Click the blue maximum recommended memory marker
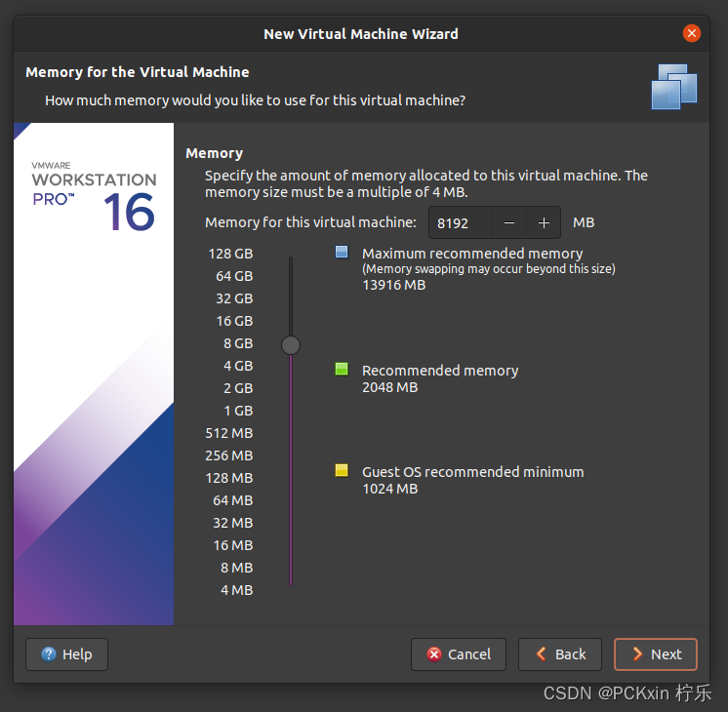This screenshot has width=728, height=712. click(x=342, y=252)
